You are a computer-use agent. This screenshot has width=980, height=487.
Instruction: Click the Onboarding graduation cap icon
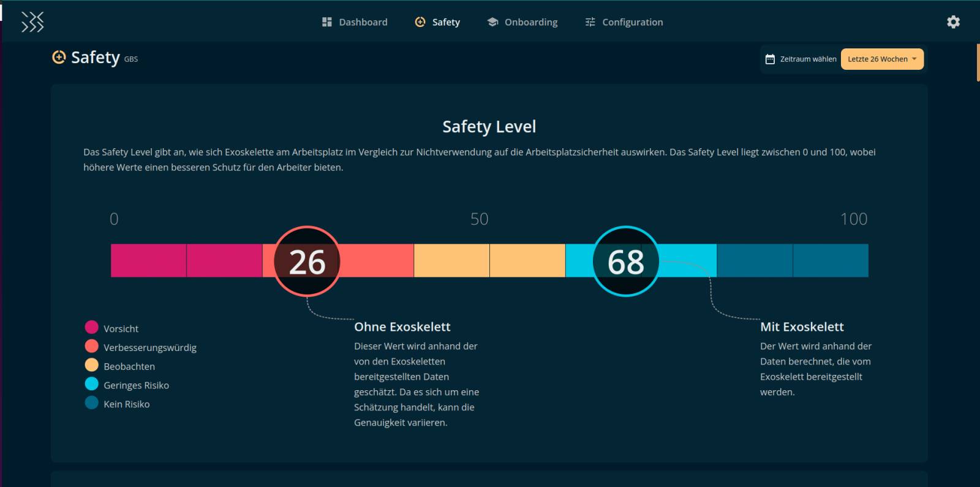[492, 22]
